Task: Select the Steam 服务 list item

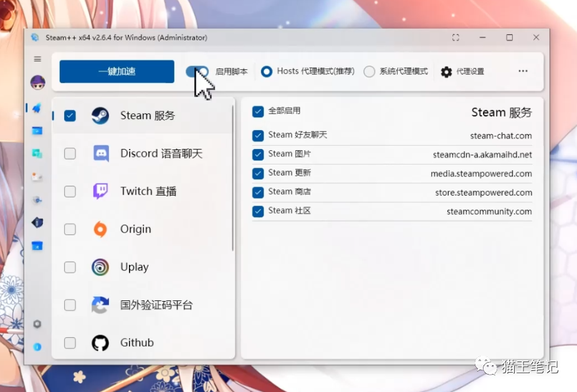Action: click(x=143, y=115)
